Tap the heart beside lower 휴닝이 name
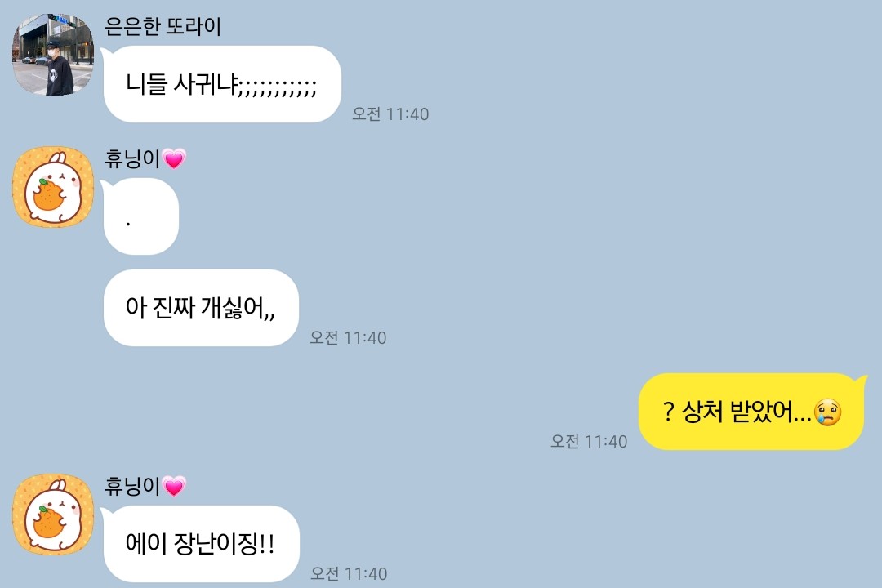 (x=174, y=486)
